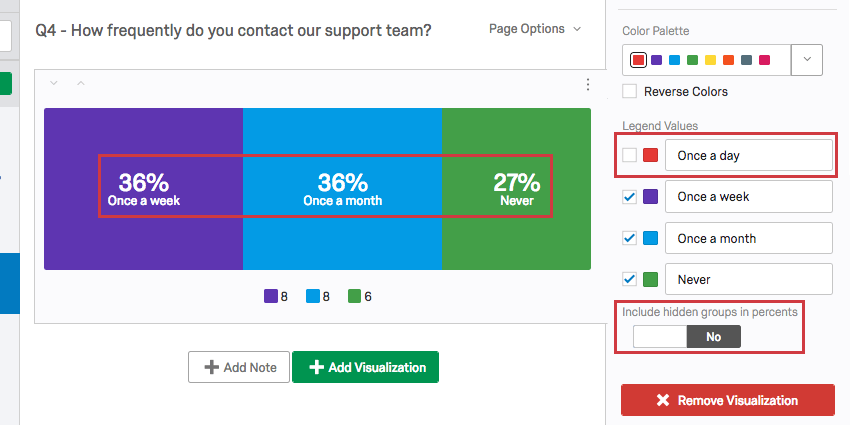Click the purple Once a week bar segment
The image size is (850, 425).
[x=143, y=240]
